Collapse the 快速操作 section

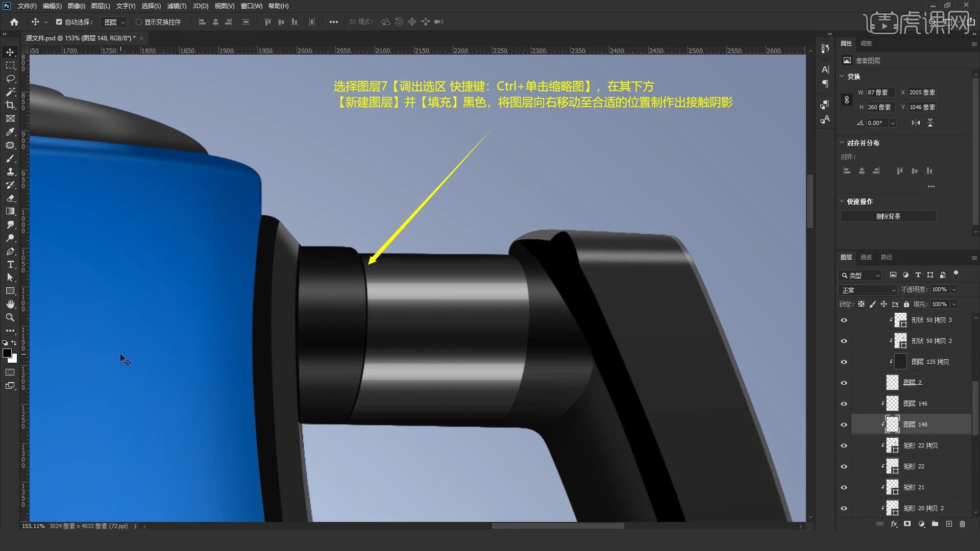click(x=842, y=201)
